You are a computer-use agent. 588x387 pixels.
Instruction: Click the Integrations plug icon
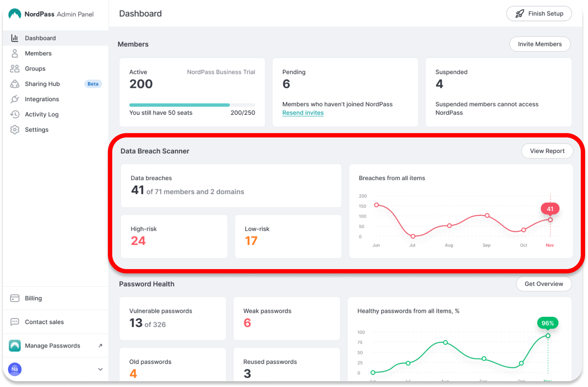coord(14,99)
